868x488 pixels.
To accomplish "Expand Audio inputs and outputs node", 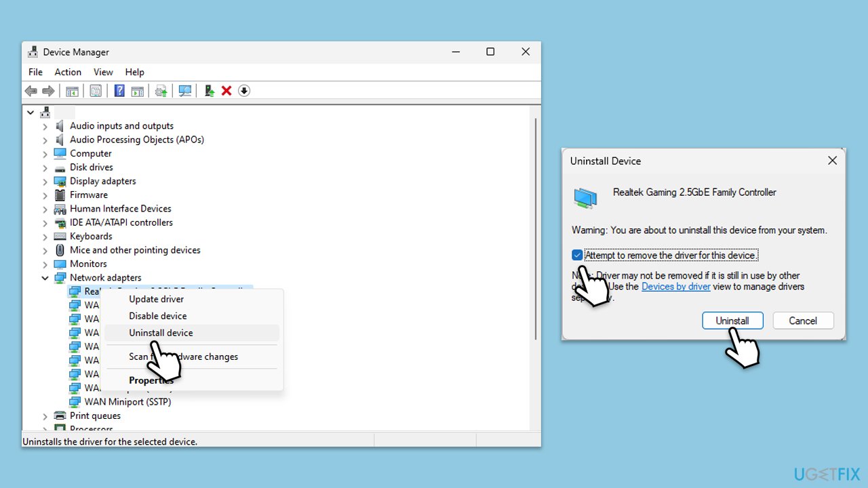I will [45, 126].
